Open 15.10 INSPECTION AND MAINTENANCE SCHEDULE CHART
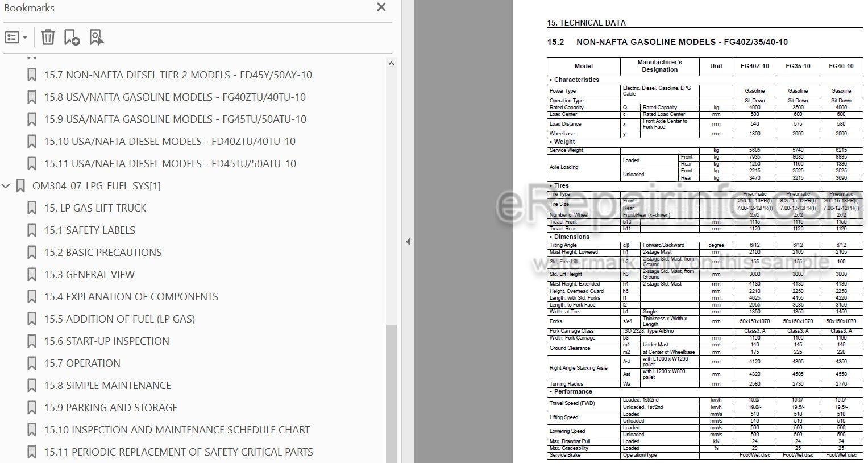Screen dimensions: 868x463 point(177,430)
